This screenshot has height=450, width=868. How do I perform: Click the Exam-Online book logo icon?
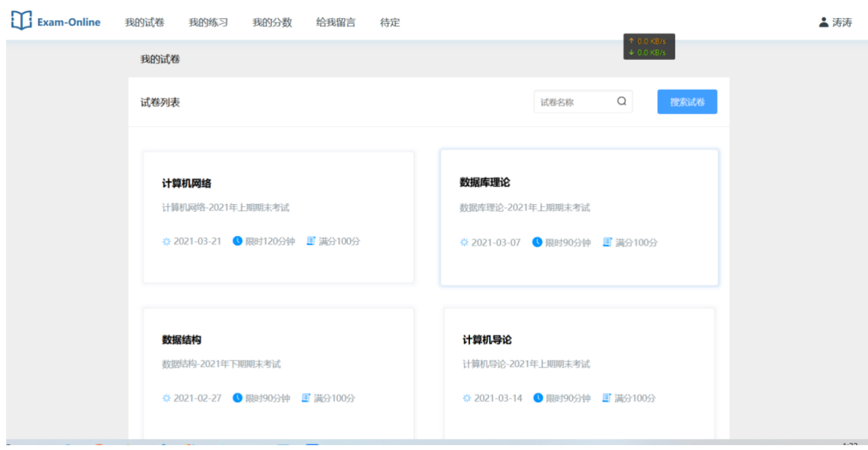click(x=21, y=20)
